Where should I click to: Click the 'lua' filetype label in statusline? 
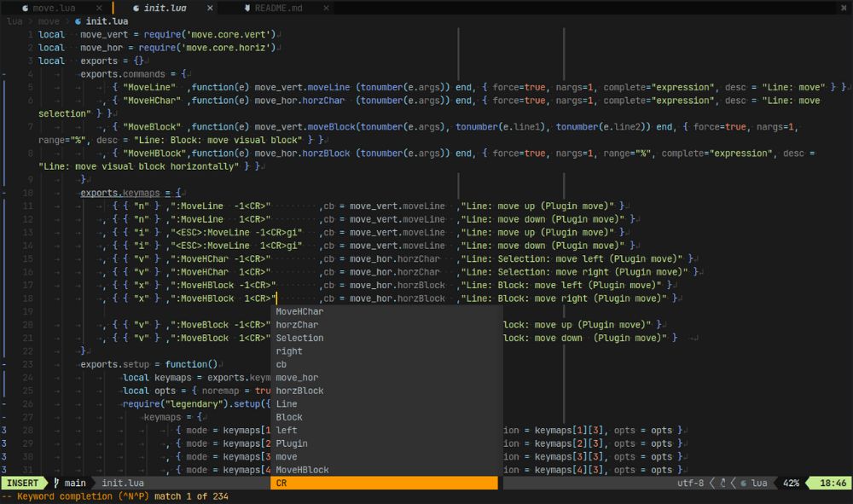point(759,483)
